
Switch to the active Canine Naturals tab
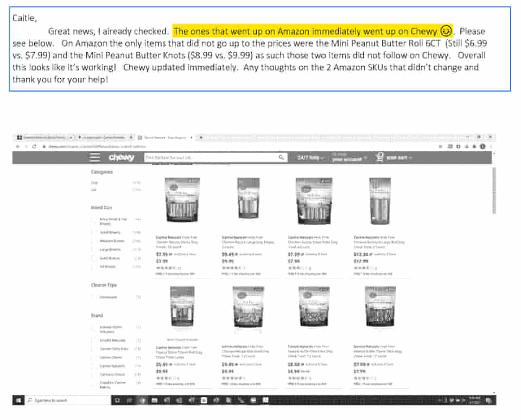coord(165,137)
